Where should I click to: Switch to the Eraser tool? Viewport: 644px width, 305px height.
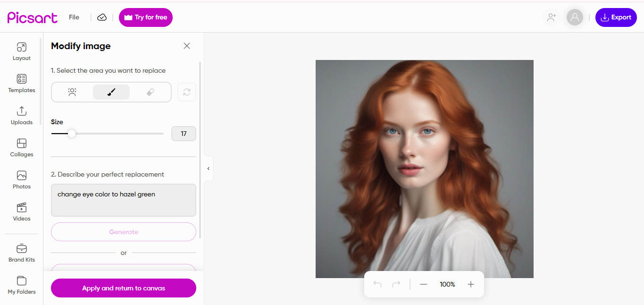pyautogui.click(x=151, y=92)
